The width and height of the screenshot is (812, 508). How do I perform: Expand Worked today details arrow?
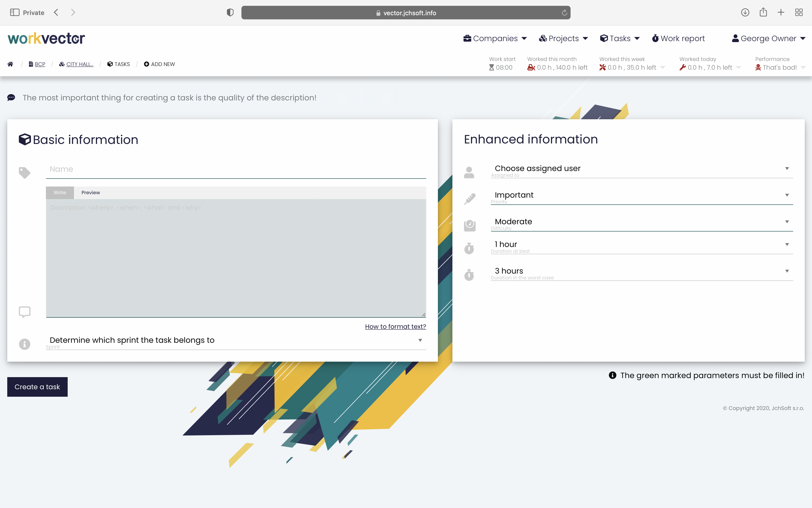pos(739,67)
